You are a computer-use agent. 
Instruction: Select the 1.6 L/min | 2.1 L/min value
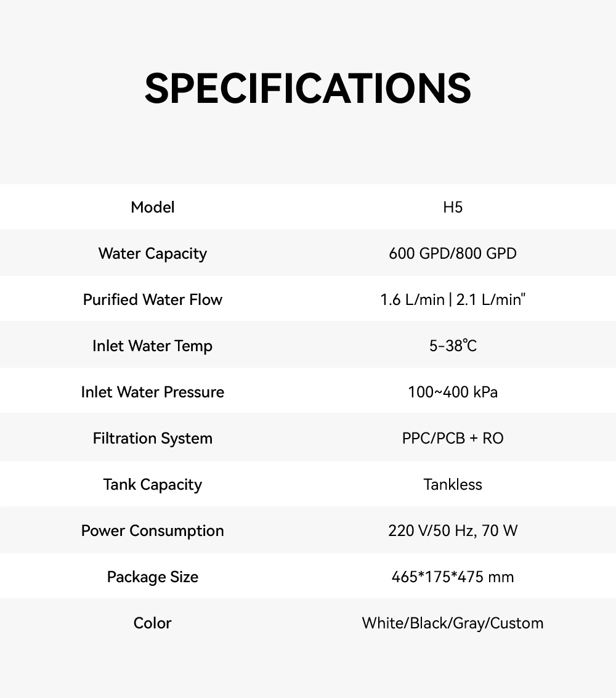[453, 299]
